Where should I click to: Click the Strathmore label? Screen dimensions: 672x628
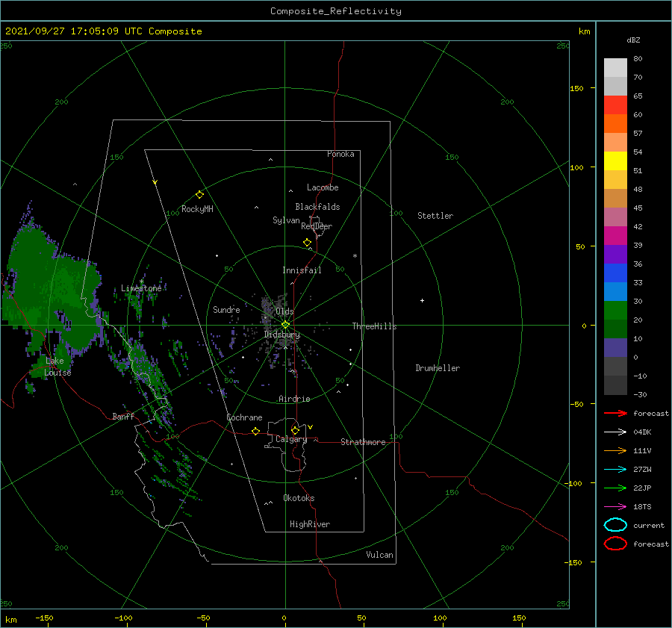pyautogui.click(x=363, y=442)
